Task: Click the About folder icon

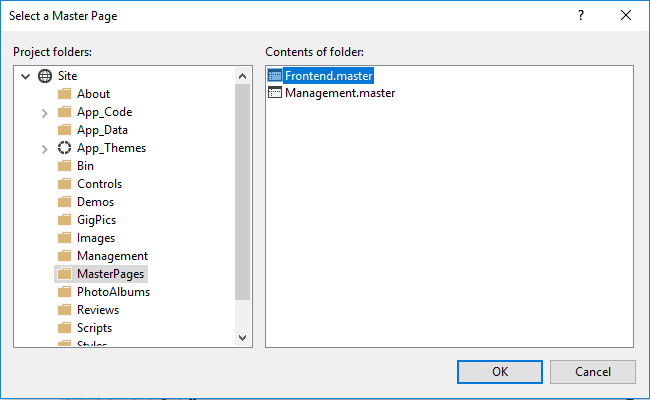Action: point(65,94)
